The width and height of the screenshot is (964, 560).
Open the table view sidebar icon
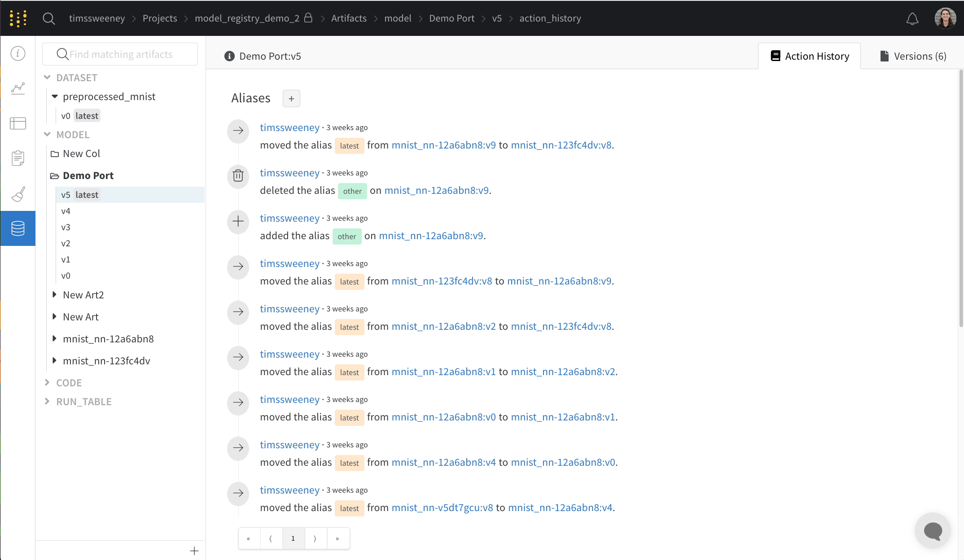pos(18,123)
